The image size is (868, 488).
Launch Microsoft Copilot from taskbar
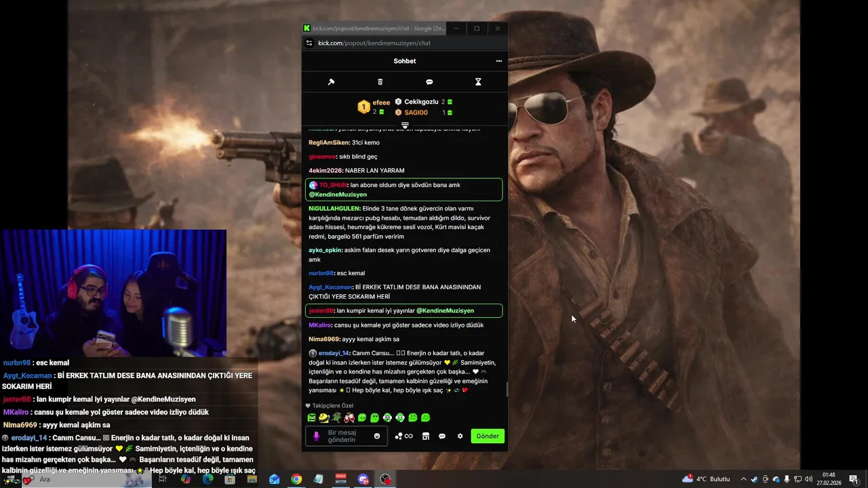186,479
